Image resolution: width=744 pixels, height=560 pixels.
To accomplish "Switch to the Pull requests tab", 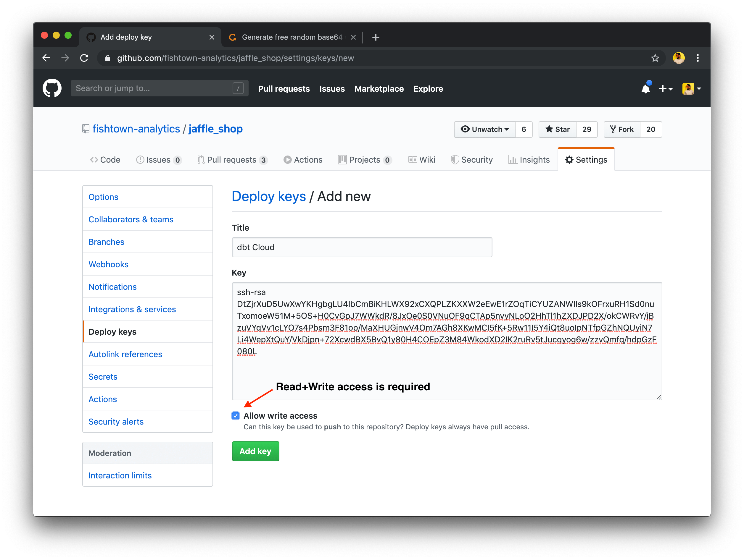I will 230,159.
